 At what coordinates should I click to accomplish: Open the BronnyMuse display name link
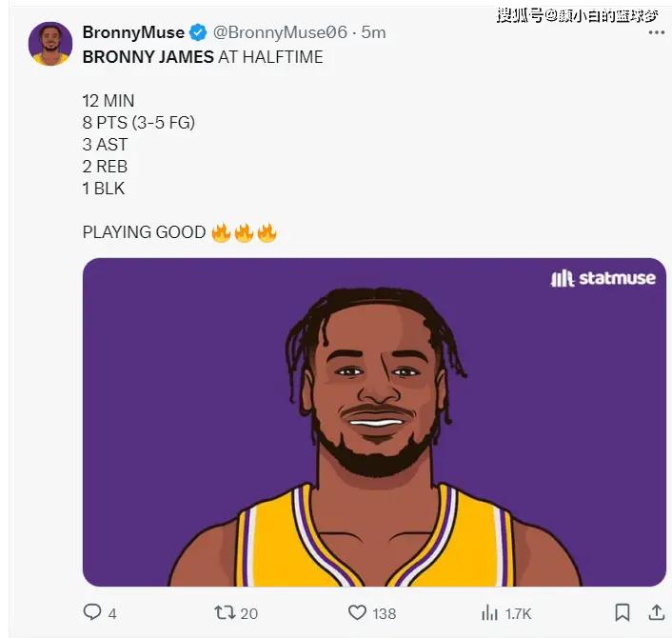pyautogui.click(x=133, y=32)
